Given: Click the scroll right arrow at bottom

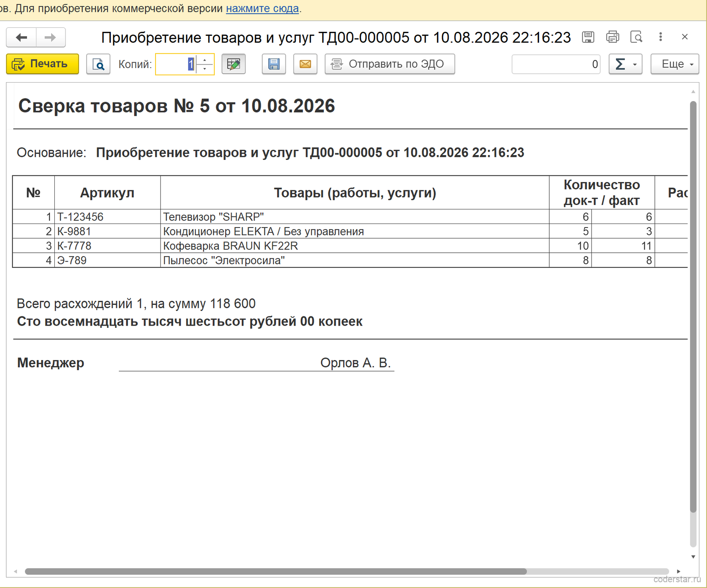Looking at the screenshot, I should pos(679,571).
